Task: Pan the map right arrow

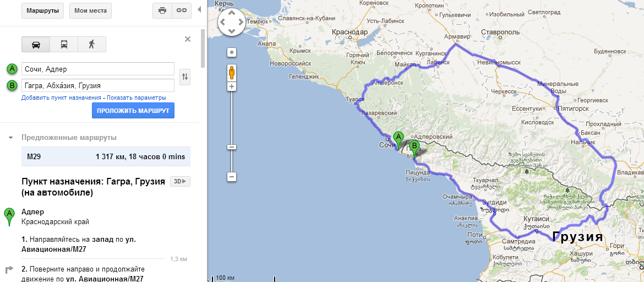Action: tap(241, 22)
